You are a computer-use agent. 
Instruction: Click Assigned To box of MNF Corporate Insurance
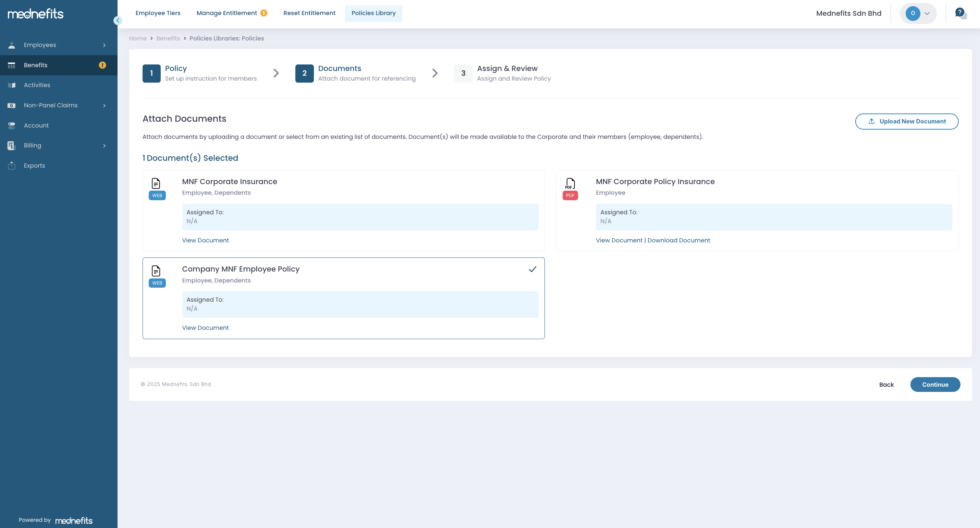360,217
